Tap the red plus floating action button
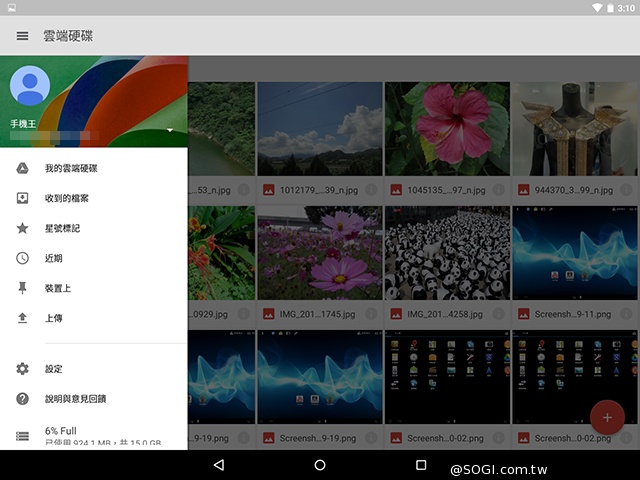This screenshot has width=640, height=480. coord(607,415)
